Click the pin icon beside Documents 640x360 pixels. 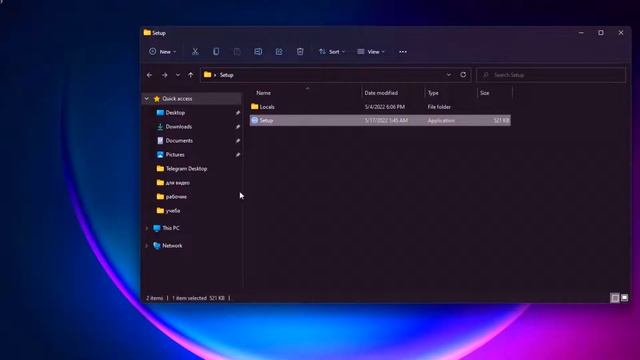pos(238,141)
